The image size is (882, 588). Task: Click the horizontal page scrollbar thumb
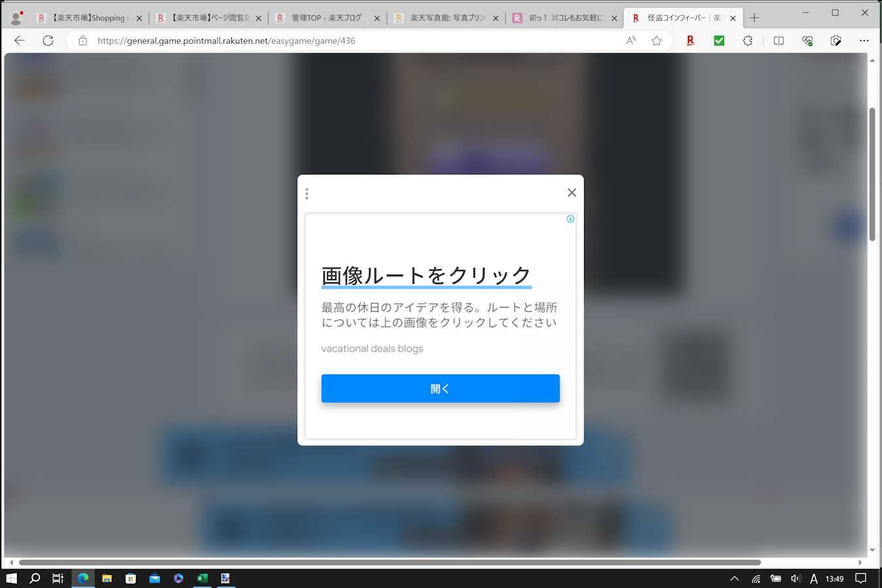pyautogui.click(x=390, y=562)
